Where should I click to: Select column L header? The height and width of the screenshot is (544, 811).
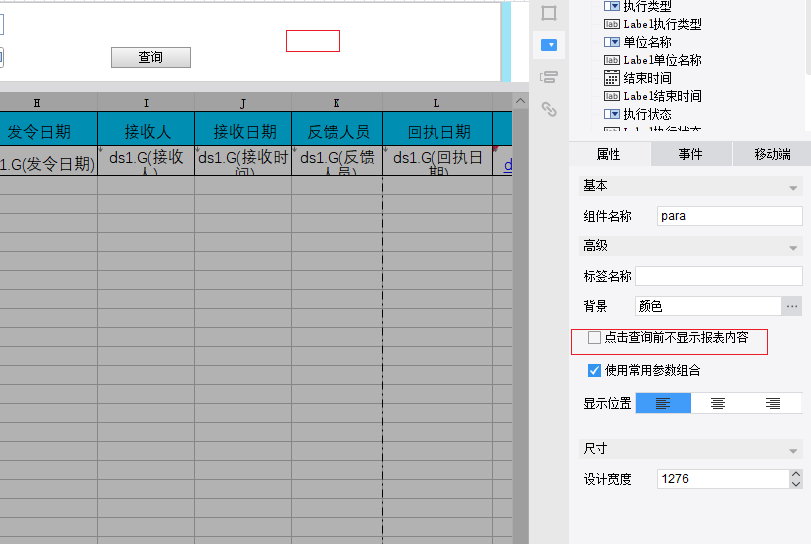pos(437,103)
